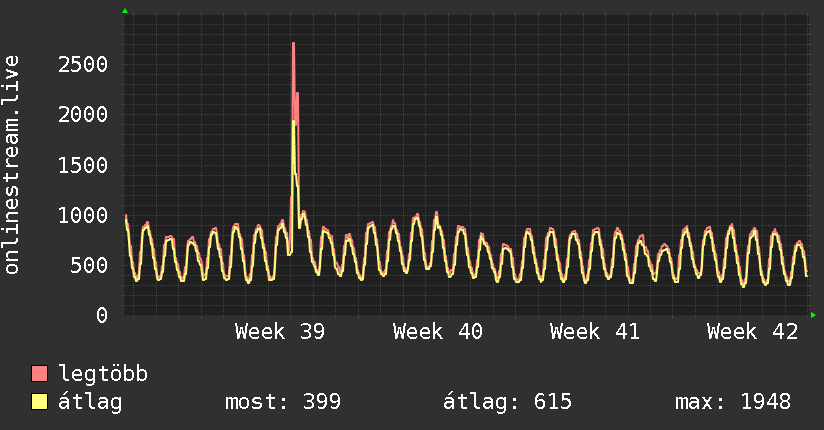The height and width of the screenshot is (430, 824).
Task: Click the Week 39 axis label
Action: 280,332
